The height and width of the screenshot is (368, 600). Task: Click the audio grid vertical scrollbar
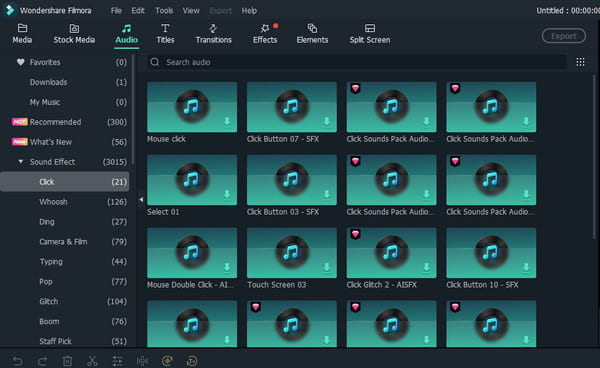pos(594,157)
